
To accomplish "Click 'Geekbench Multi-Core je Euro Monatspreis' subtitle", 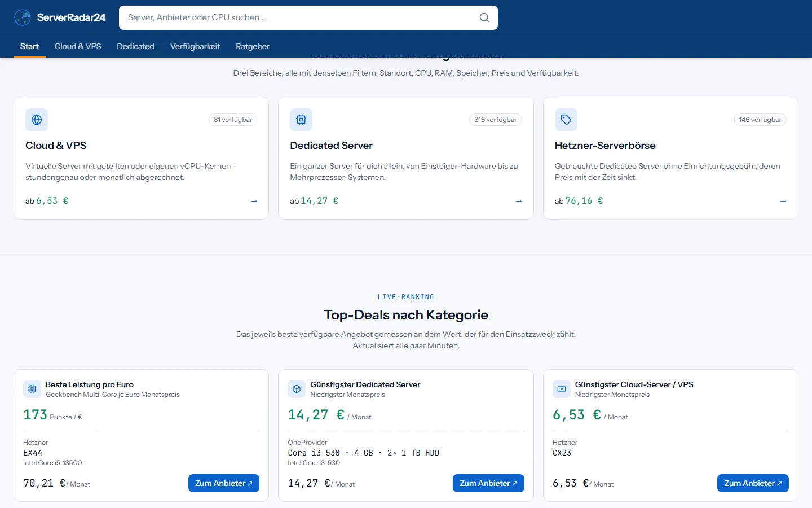I will 113,395.
